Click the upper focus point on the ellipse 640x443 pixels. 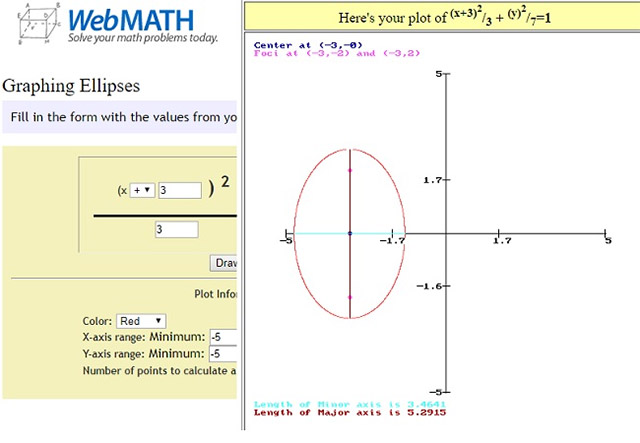pos(350,170)
